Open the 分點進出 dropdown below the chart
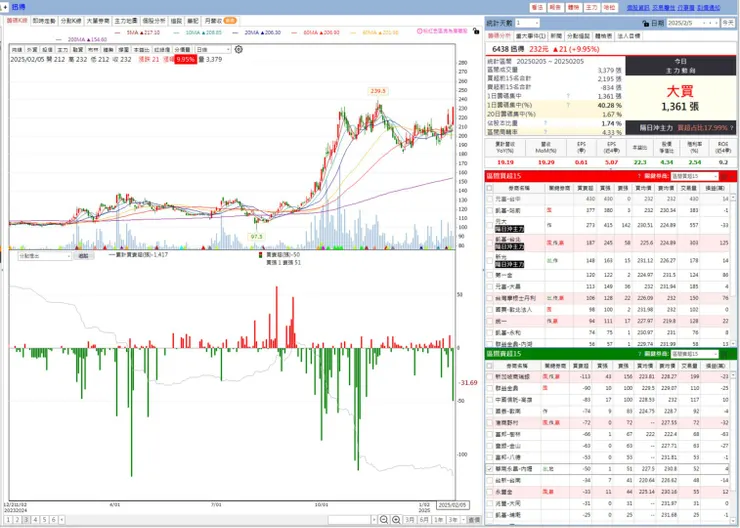Image resolution: width=740 pixels, height=528 pixels. click(x=44, y=256)
